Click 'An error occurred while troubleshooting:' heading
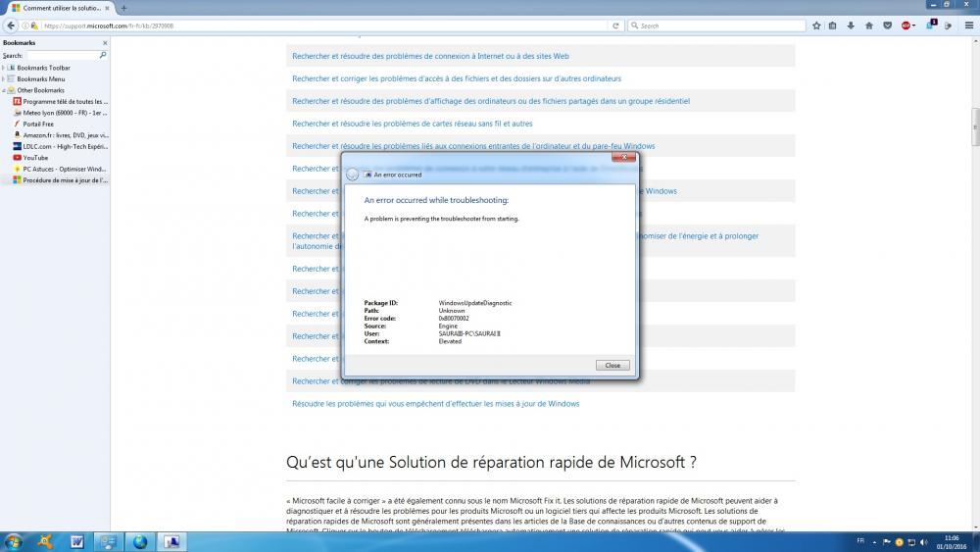 click(436, 200)
